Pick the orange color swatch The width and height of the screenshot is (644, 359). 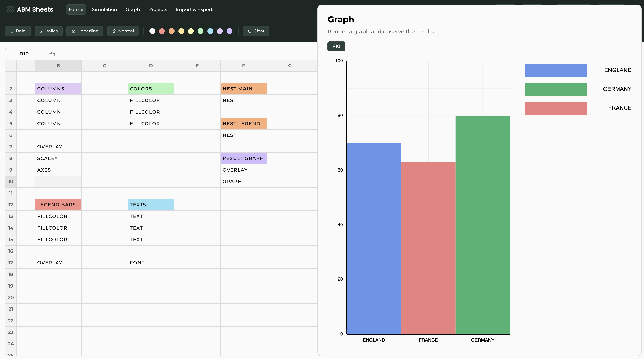click(171, 31)
